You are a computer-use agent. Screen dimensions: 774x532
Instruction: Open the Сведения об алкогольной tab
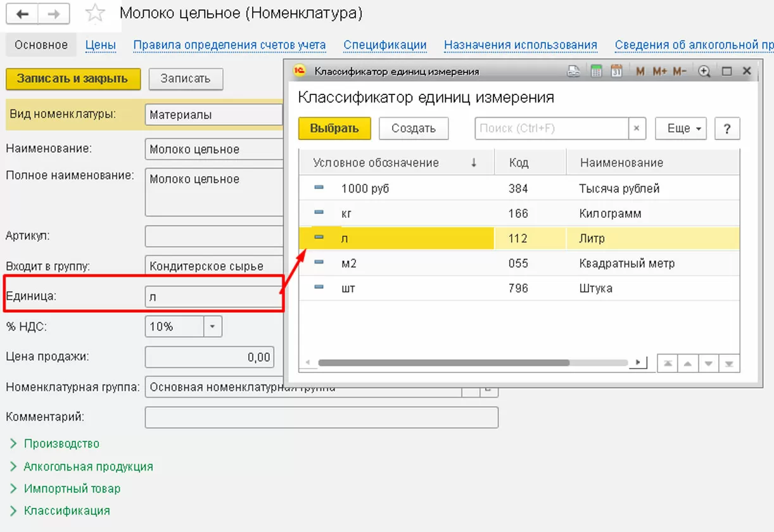(x=694, y=45)
